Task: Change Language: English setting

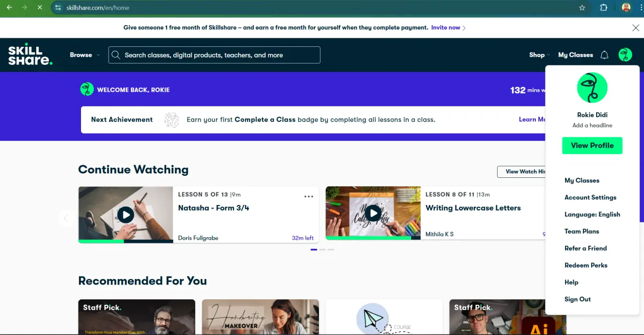Action: coord(592,215)
